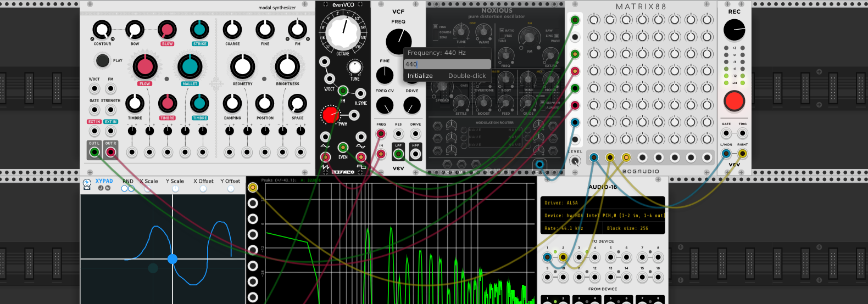Toggle the W button on XYPAD

108,188
